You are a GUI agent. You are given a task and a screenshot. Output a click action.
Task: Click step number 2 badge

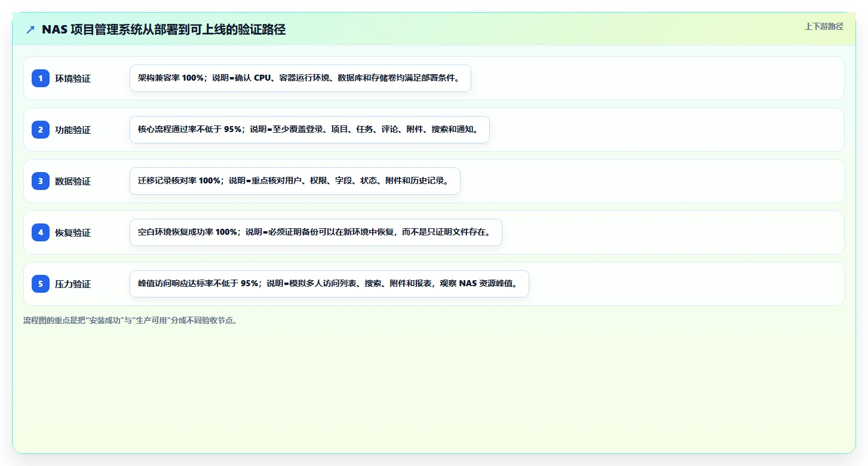point(41,130)
